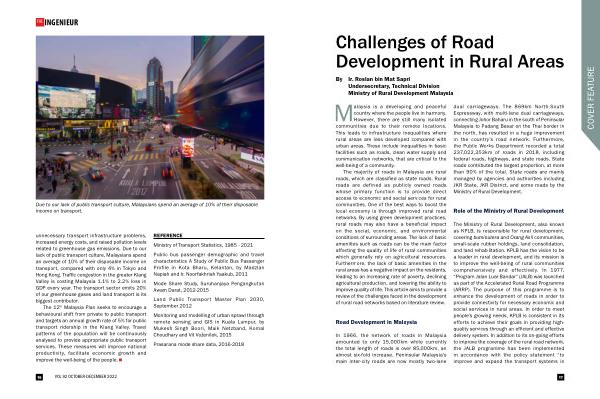Click the Land Public Transport Master Plan reference
Viewport: 600px width, 399px height.
click(x=209, y=303)
